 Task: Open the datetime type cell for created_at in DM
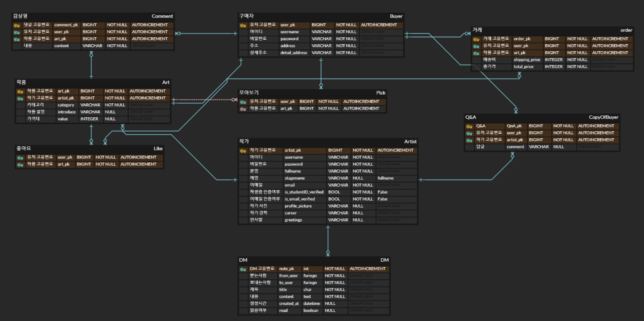(x=312, y=304)
